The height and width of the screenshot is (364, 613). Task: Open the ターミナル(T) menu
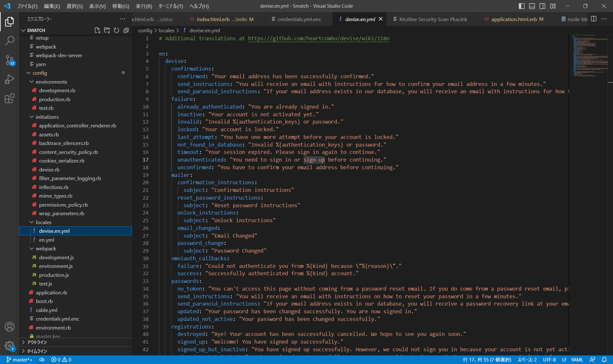pos(171,6)
